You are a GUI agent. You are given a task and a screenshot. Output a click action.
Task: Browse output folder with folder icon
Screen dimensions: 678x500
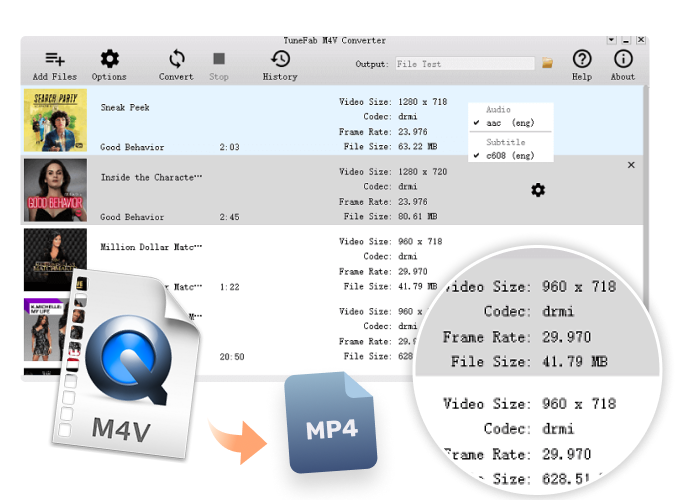[x=547, y=63]
